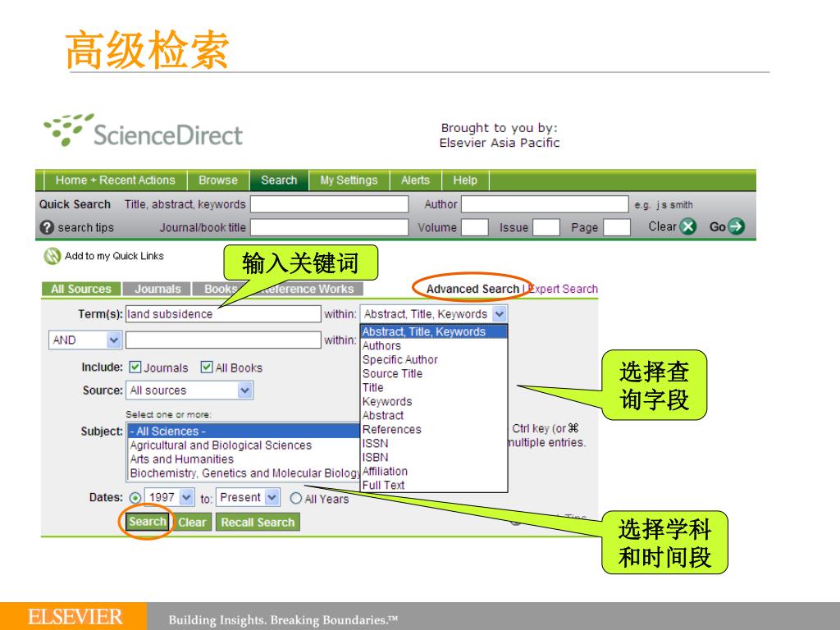Click the Title, abstract, keywords input field
This screenshot has width=840, height=630.
tap(330, 204)
